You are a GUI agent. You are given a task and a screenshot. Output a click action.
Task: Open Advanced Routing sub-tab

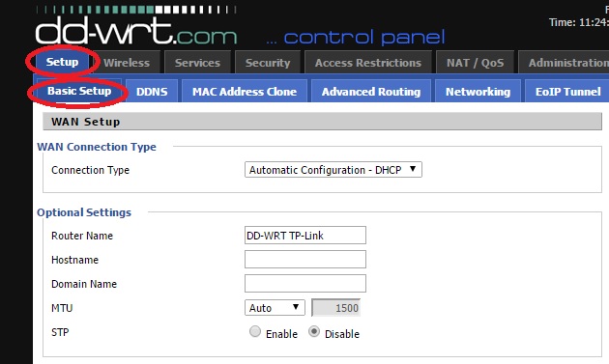(x=371, y=92)
